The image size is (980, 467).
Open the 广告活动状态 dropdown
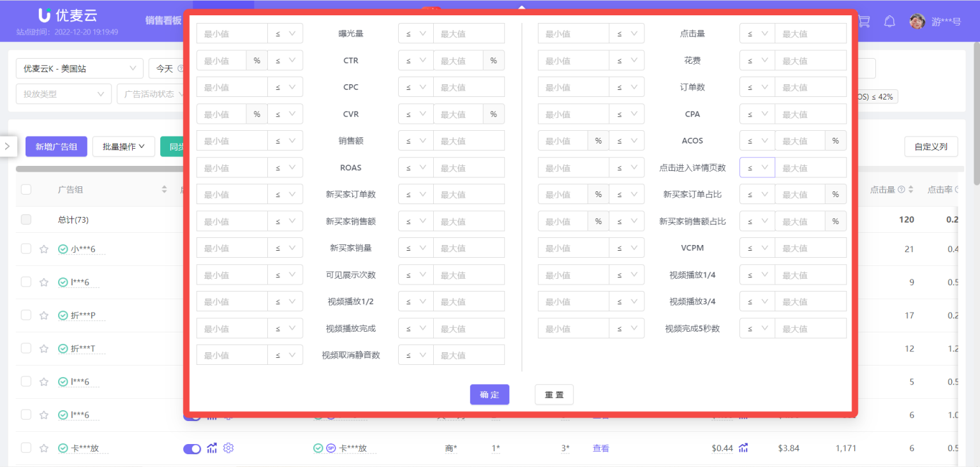(151, 94)
